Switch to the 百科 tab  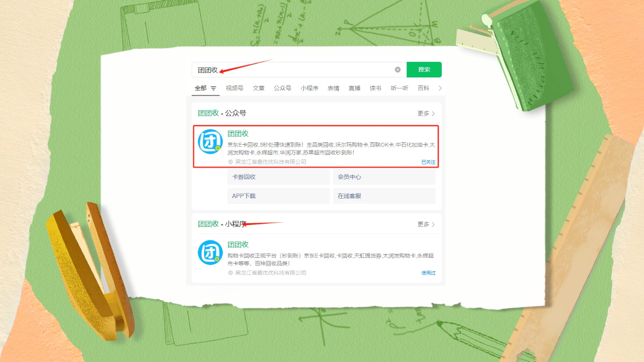point(423,88)
